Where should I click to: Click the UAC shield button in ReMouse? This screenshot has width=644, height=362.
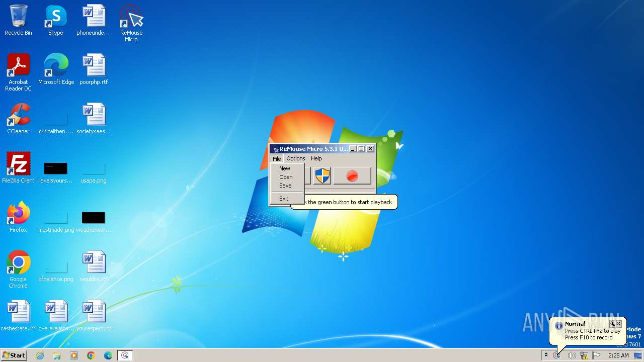[322, 176]
